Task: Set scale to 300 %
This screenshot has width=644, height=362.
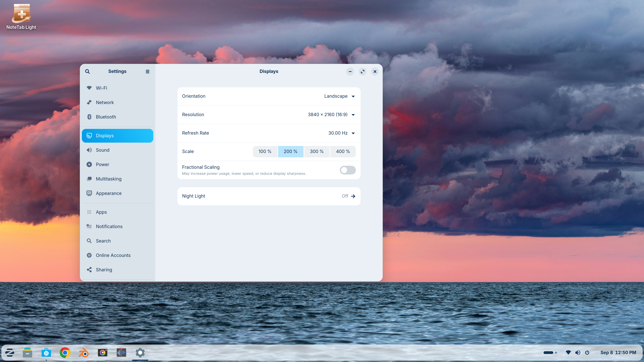Action: point(316,151)
